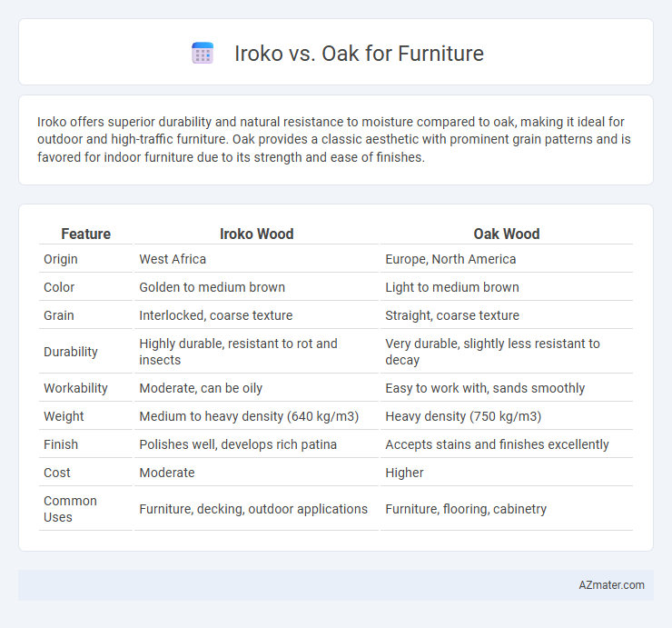Select 'Very durable, slightly less resistant to decay'

pyautogui.click(x=492, y=352)
